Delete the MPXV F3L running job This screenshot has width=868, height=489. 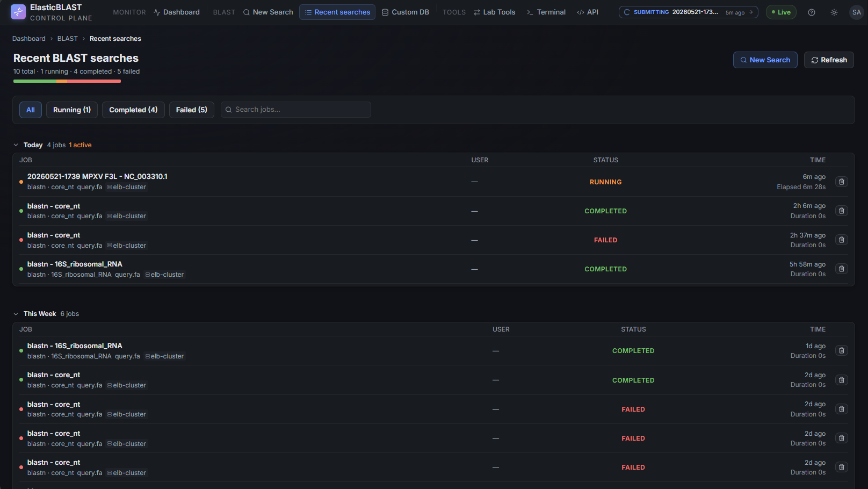point(842,182)
